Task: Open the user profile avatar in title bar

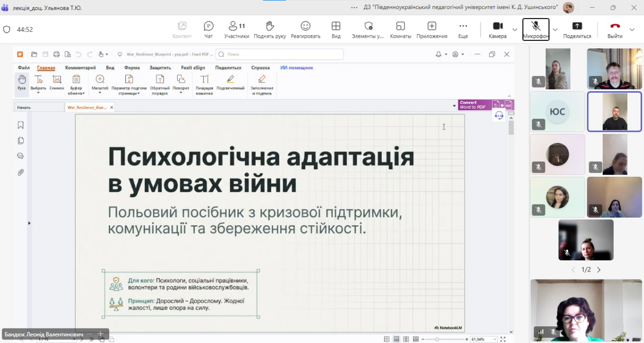Action: point(569,8)
